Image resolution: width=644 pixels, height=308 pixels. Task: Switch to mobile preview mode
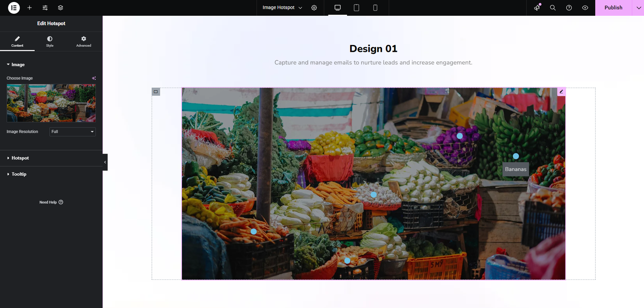pos(375,8)
